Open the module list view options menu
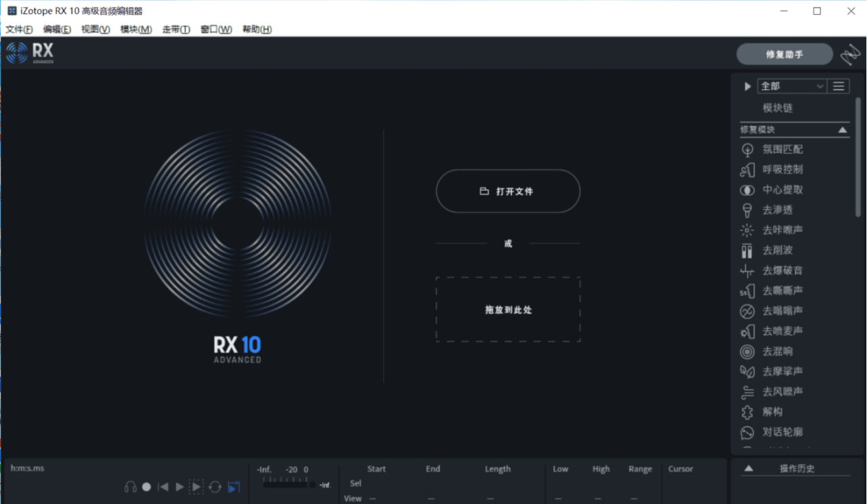The width and height of the screenshot is (867, 504). pyautogui.click(x=839, y=86)
